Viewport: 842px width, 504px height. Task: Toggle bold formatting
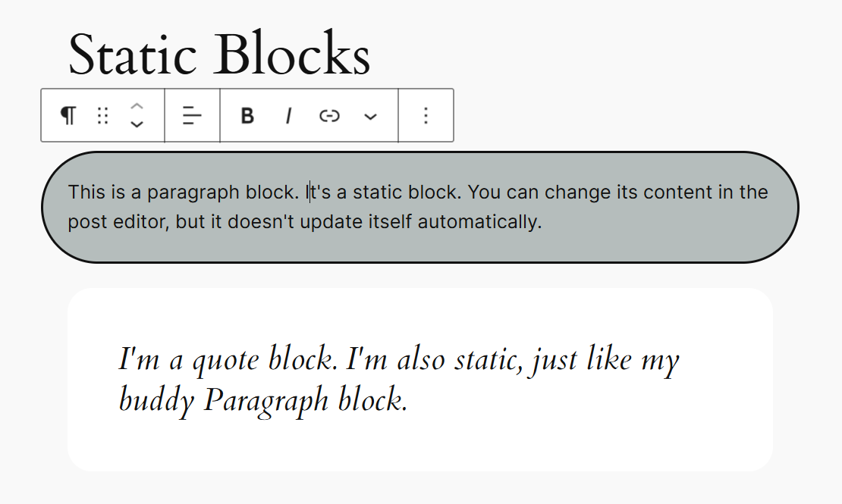point(247,116)
